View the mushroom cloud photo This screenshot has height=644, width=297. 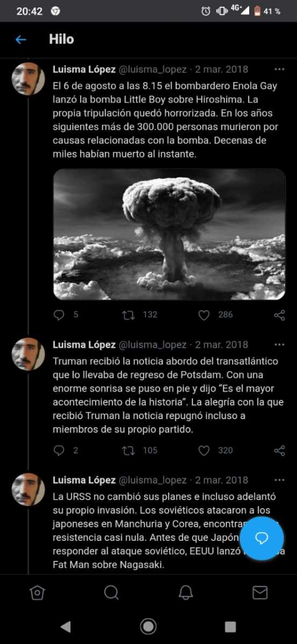pyautogui.click(x=169, y=234)
